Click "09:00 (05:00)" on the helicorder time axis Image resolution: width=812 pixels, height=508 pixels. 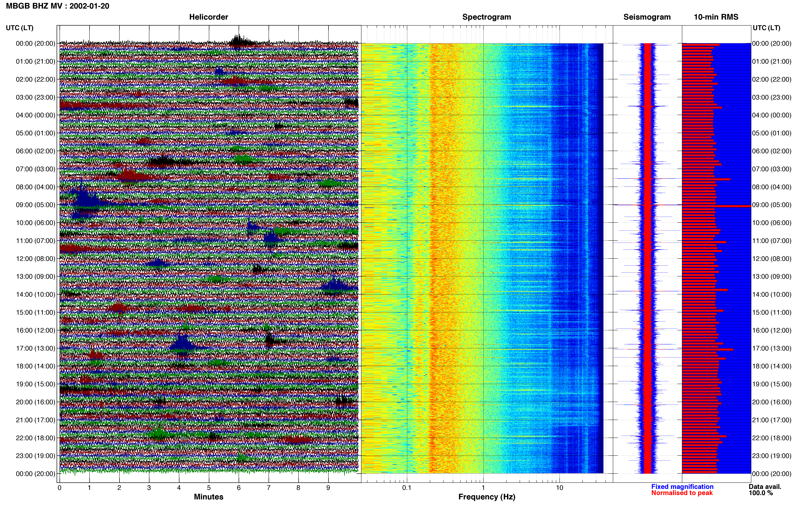[x=36, y=205]
